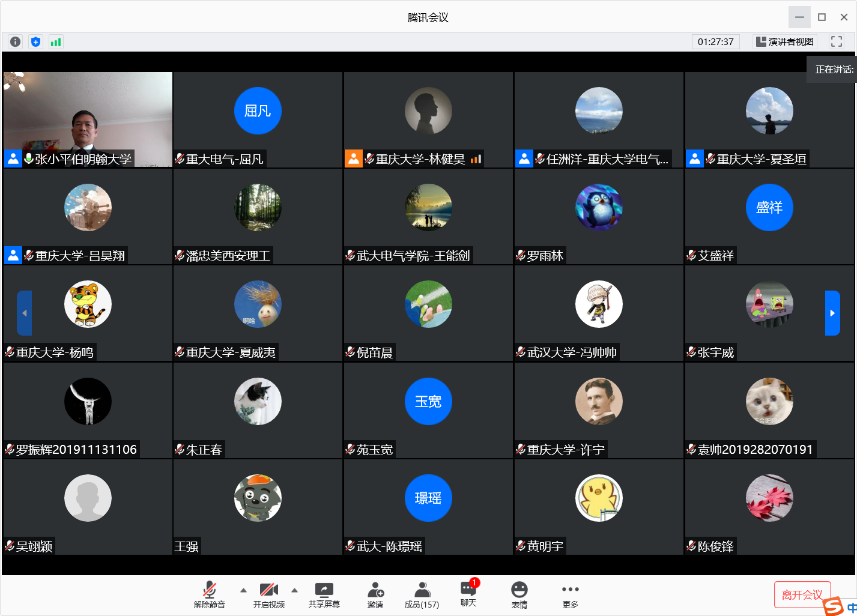Click the name label 武大-陈璟瑶
Screen dimensions: 857x616
tap(389, 546)
